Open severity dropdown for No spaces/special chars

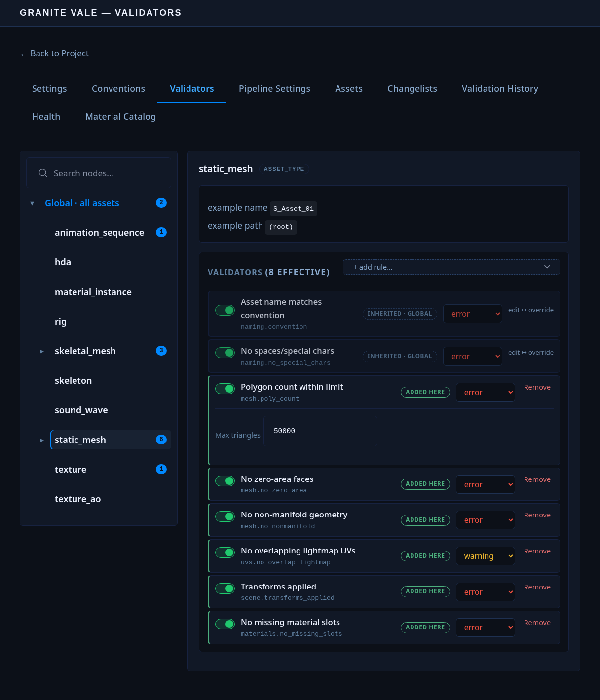click(473, 356)
